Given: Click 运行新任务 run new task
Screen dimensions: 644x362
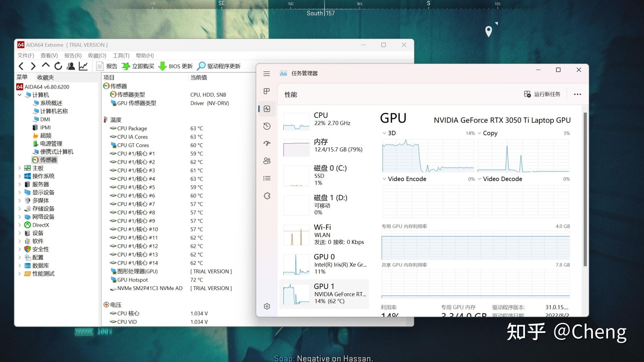Looking at the screenshot, I should [x=542, y=94].
